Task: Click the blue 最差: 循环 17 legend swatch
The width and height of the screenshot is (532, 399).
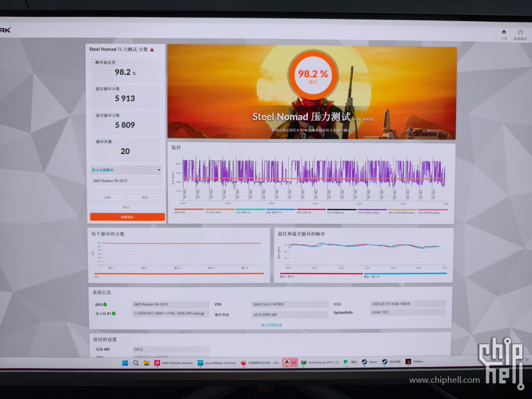Action: (405, 275)
